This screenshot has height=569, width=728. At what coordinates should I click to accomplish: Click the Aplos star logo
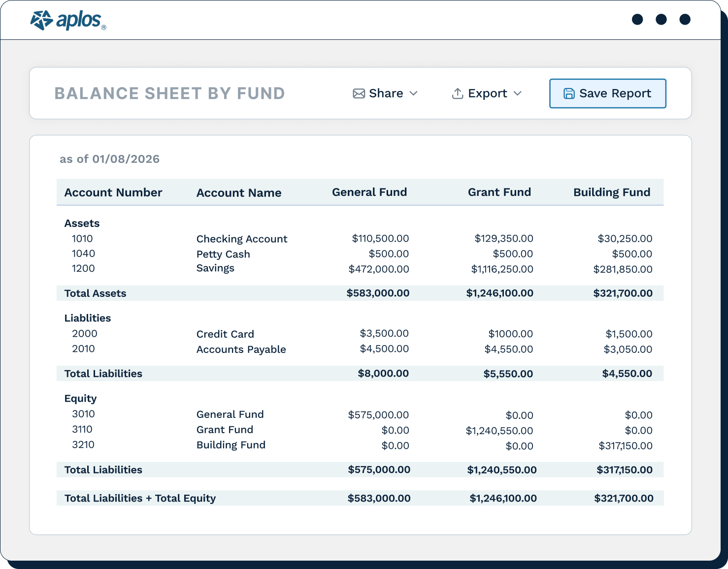coord(41,20)
